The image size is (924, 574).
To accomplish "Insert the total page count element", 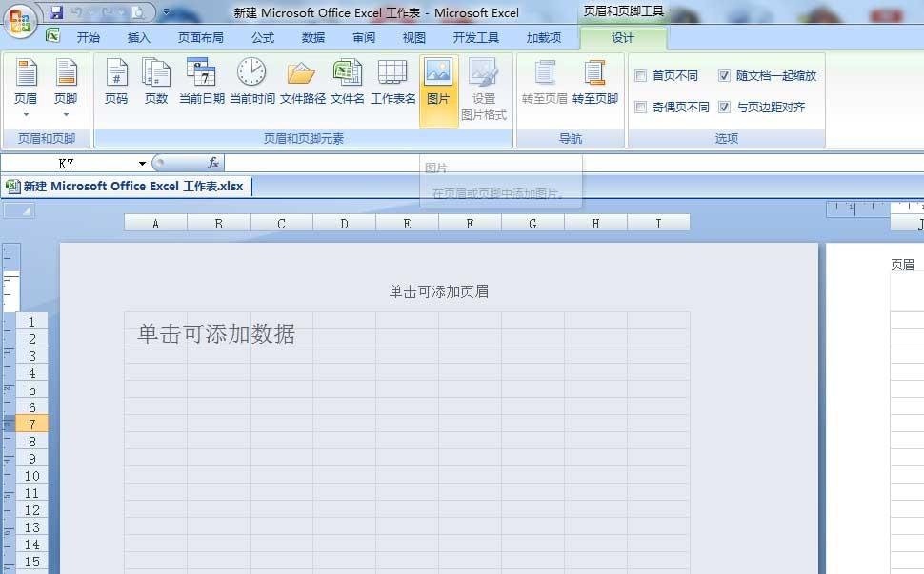I will (x=154, y=83).
